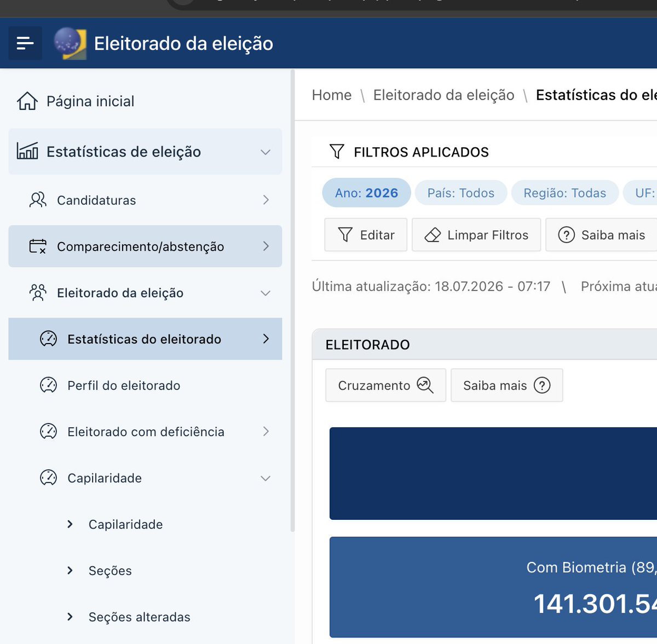Click the Eleitorado da eleição header title
The image size is (657, 644).
(x=183, y=43)
